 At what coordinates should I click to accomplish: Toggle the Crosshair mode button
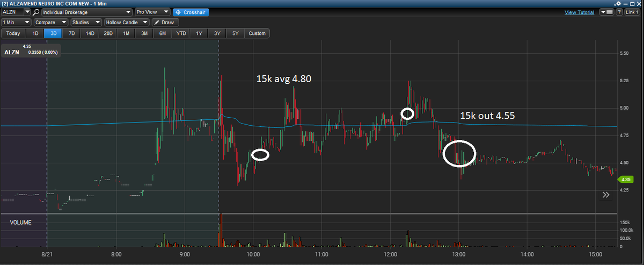191,12
